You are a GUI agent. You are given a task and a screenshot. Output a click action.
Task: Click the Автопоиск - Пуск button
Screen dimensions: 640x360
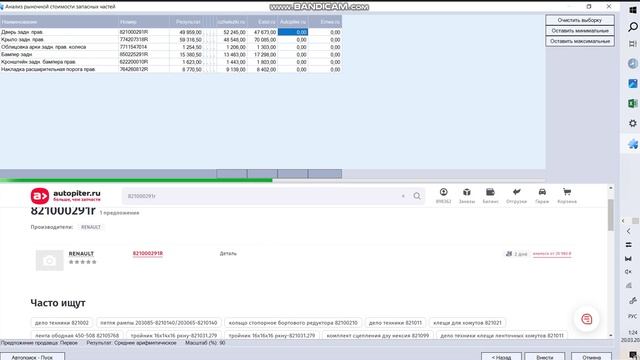[32, 357]
